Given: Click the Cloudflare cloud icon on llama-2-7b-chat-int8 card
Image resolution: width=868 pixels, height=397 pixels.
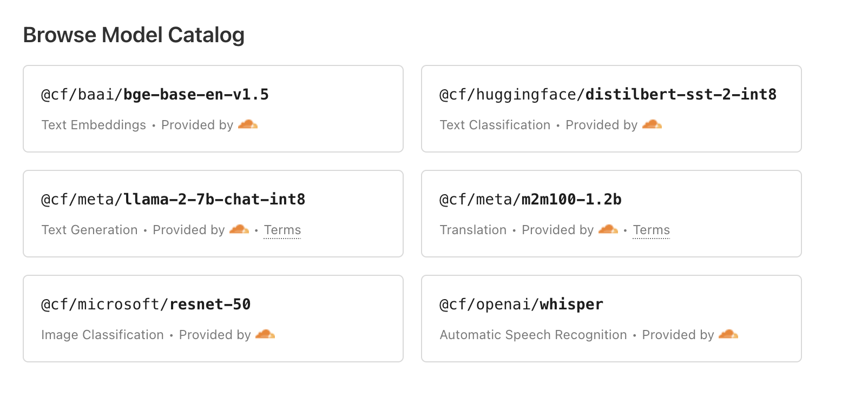Looking at the screenshot, I should (x=240, y=229).
